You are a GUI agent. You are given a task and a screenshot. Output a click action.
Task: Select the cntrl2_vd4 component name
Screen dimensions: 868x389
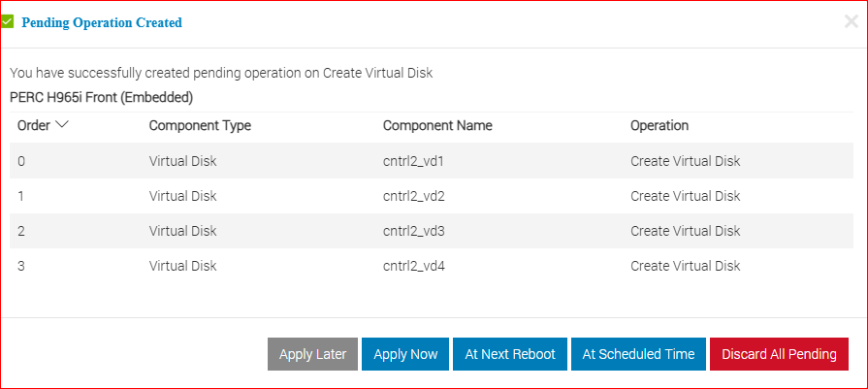(x=414, y=266)
